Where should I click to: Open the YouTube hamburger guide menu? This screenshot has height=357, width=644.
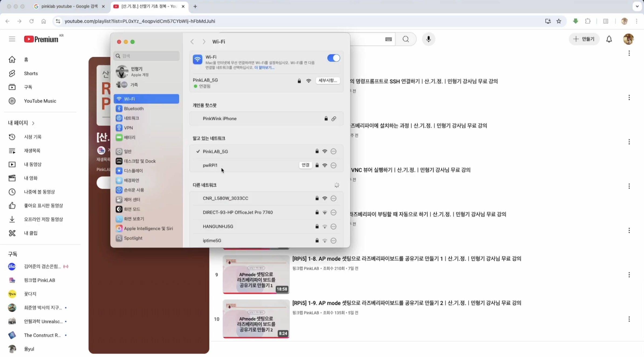12,39
